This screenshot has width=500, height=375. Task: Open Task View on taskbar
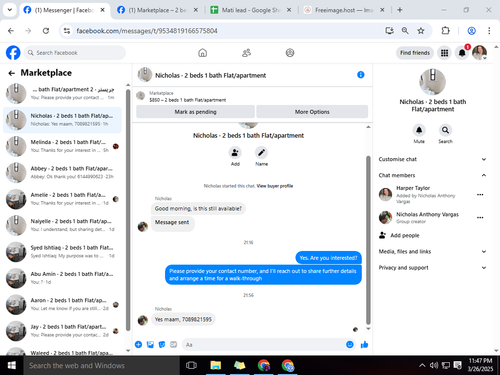coord(191,366)
